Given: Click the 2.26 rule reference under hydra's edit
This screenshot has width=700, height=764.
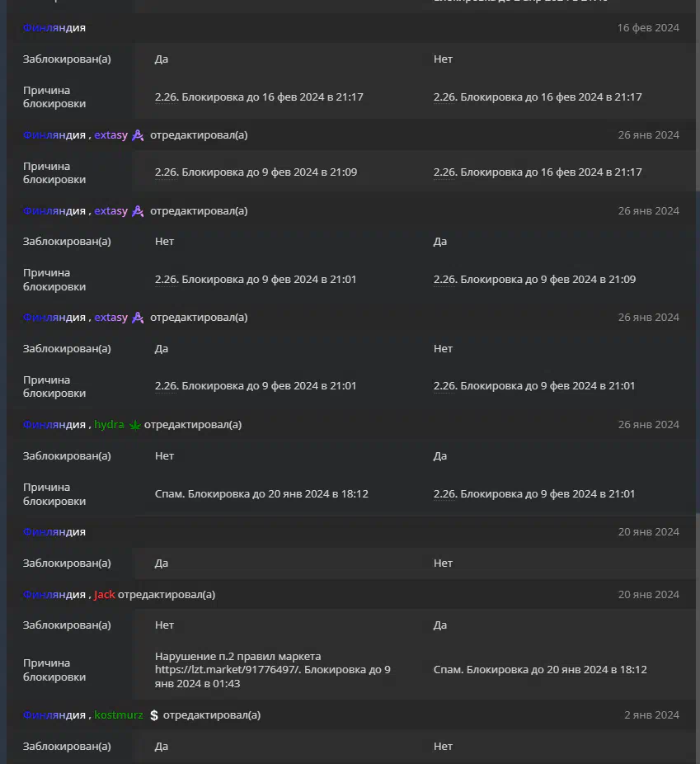Looking at the screenshot, I should [444, 493].
